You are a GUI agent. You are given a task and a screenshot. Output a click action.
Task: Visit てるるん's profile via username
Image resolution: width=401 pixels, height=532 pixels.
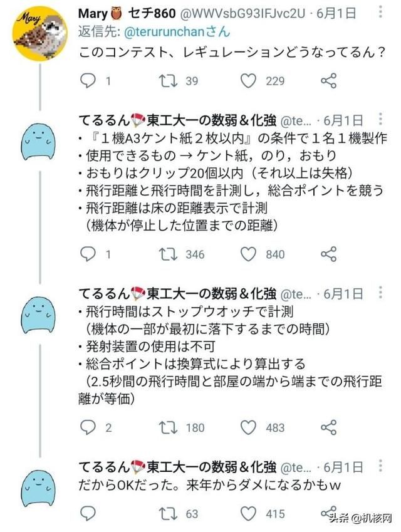pos(169,119)
